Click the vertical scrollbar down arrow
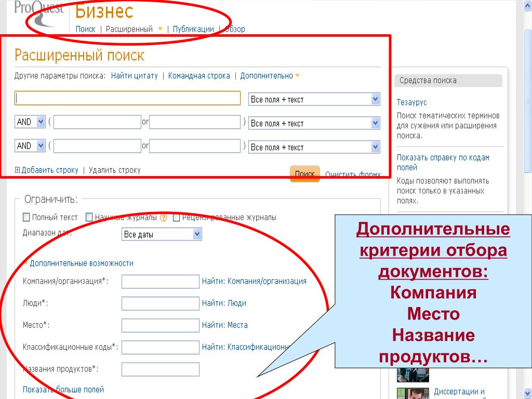The image size is (532, 399). 528,394
